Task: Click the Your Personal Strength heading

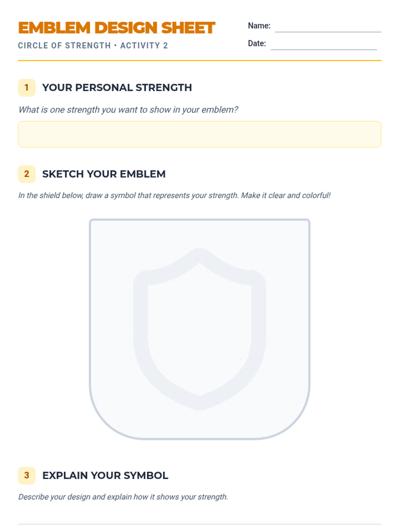Action: [117, 88]
